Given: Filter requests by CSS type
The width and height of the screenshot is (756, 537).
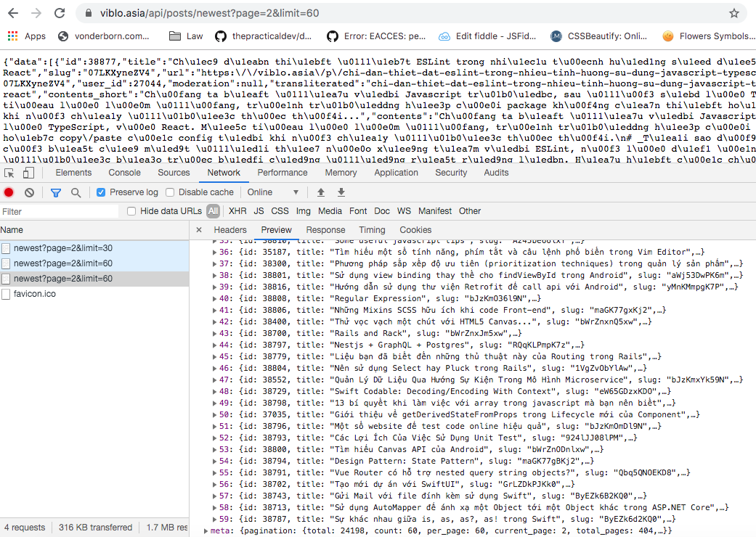Looking at the screenshot, I should coord(280,211).
